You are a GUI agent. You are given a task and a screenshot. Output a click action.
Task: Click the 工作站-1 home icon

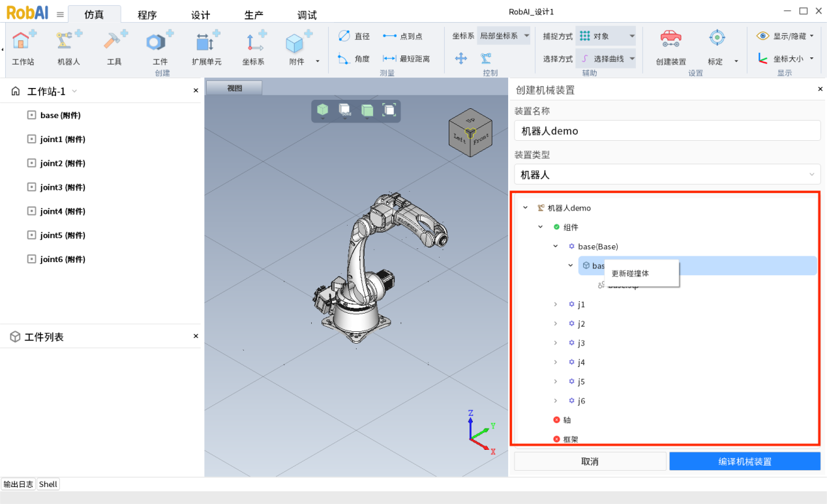tap(16, 91)
